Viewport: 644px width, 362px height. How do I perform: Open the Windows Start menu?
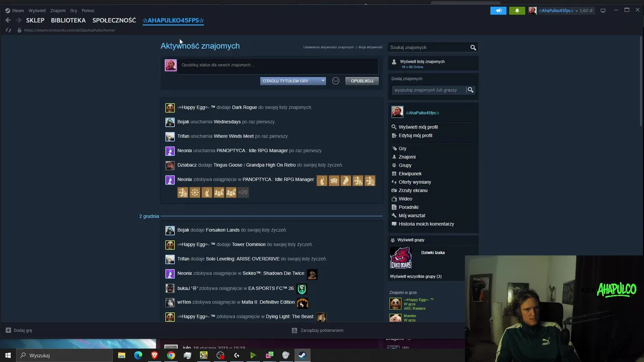click(8, 355)
